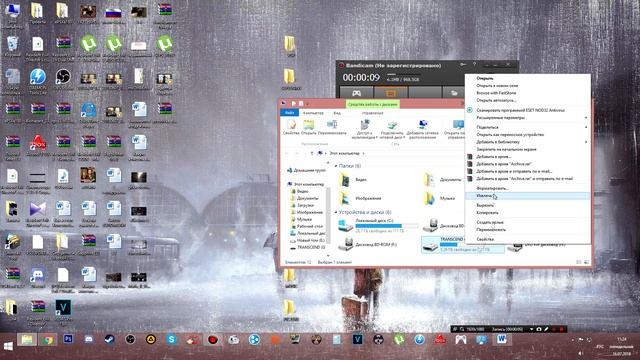
Task: Open Recycle Bin on desktop
Action: pos(12,46)
